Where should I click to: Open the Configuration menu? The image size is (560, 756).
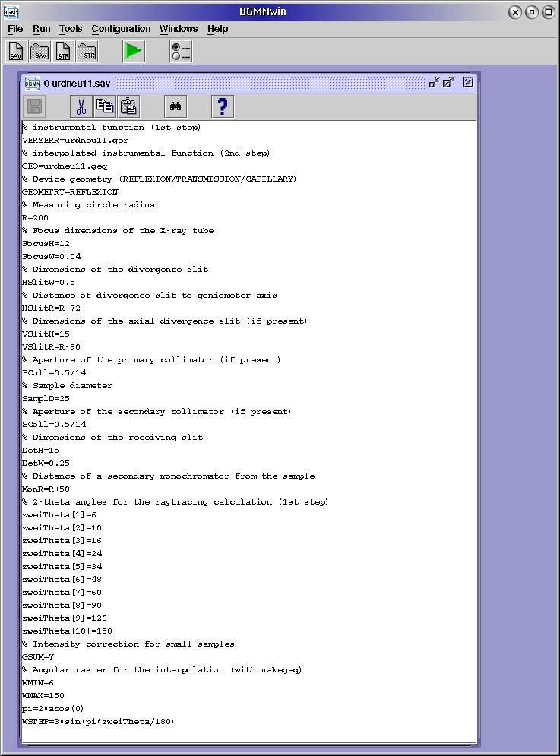(121, 29)
